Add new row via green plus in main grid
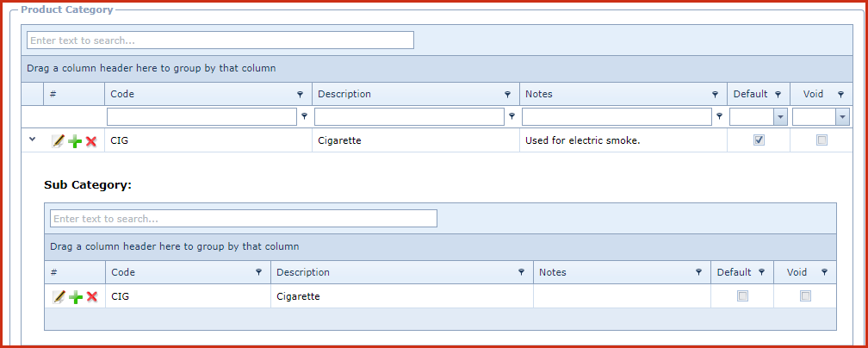Image resolution: width=868 pixels, height=348 pixels. point(75,141)
